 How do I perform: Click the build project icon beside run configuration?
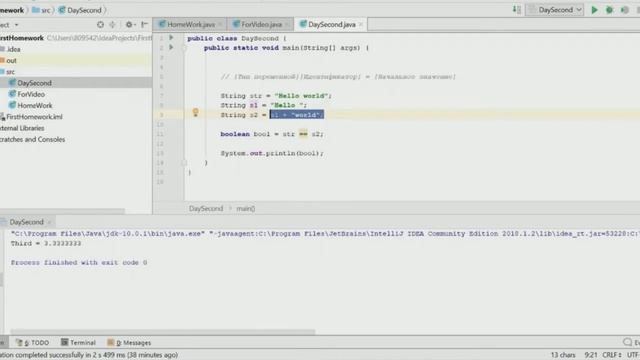click(516, 10)
